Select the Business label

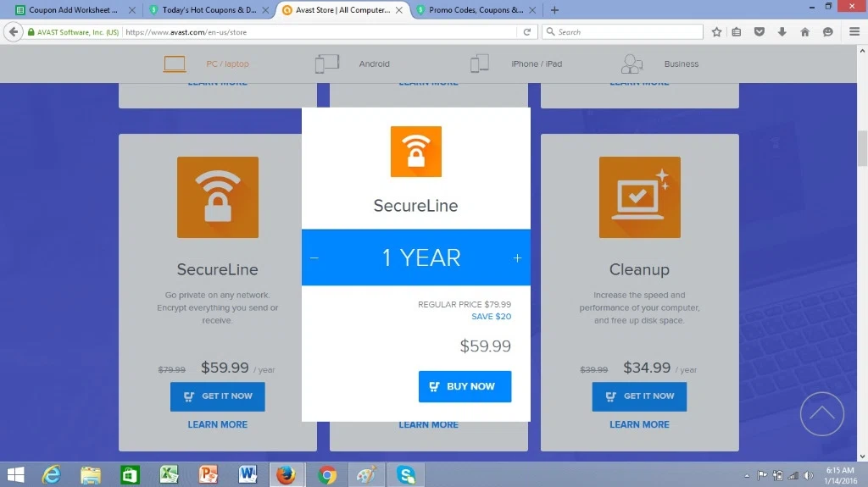[x=681, y=64]
